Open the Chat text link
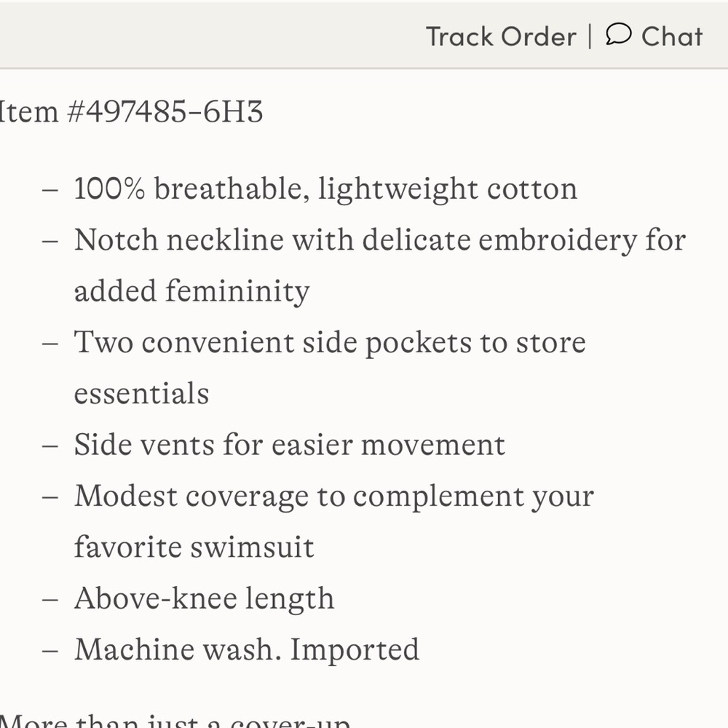The image size is (728, 728). [672, 36]
